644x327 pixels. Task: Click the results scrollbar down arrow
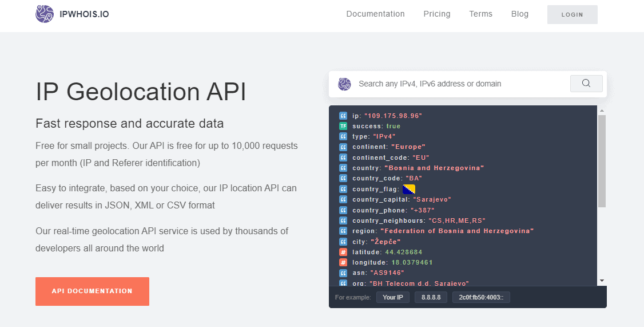[602, 281]
